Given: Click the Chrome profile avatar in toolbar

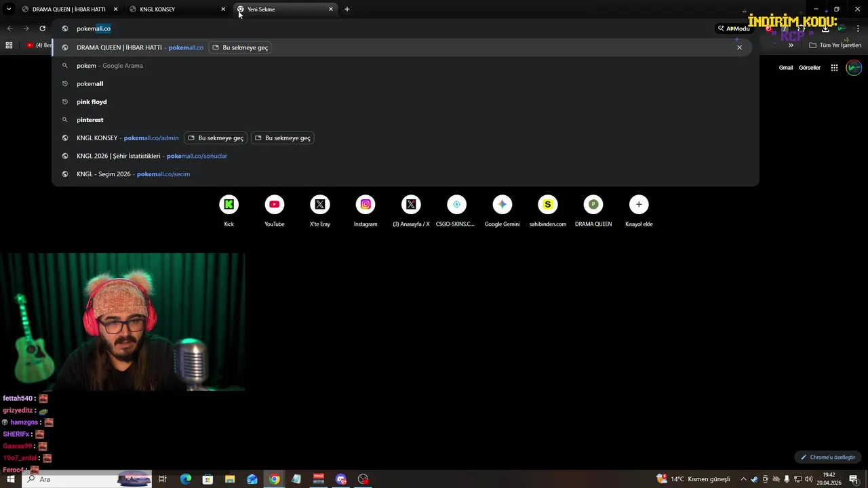Looking at the screenshot, I should tap(842, 28).
